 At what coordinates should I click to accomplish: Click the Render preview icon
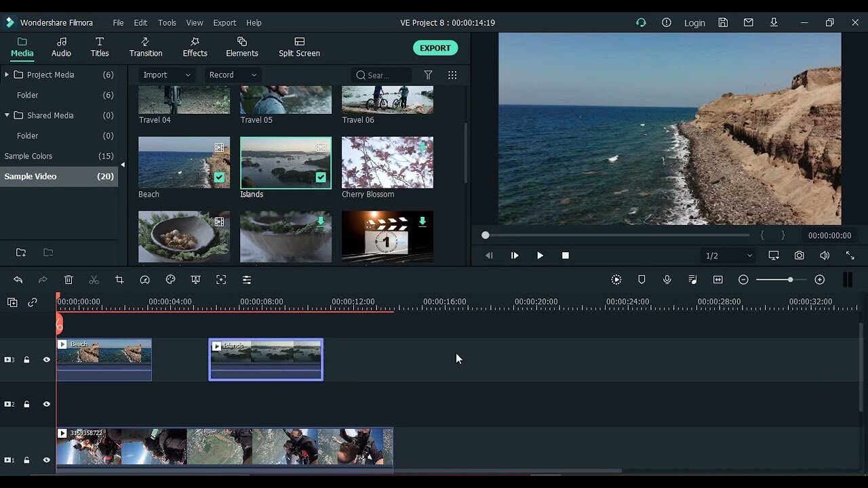click(x=616, y=279)
